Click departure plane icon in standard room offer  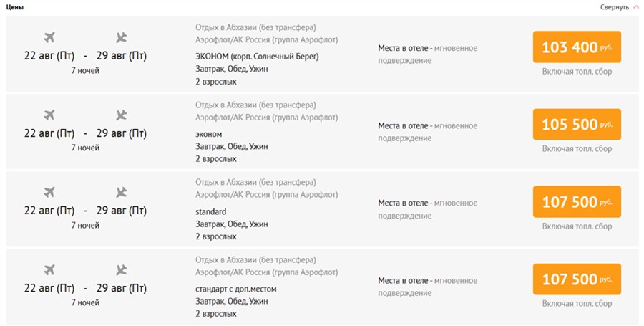[x=49, y=192]
